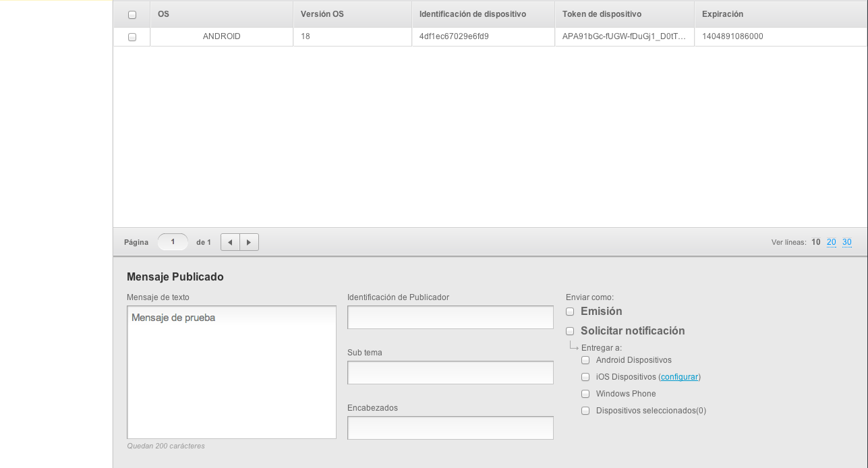Click the Mensaje Publicado heading
868x468 pixels.
(175, 277)
